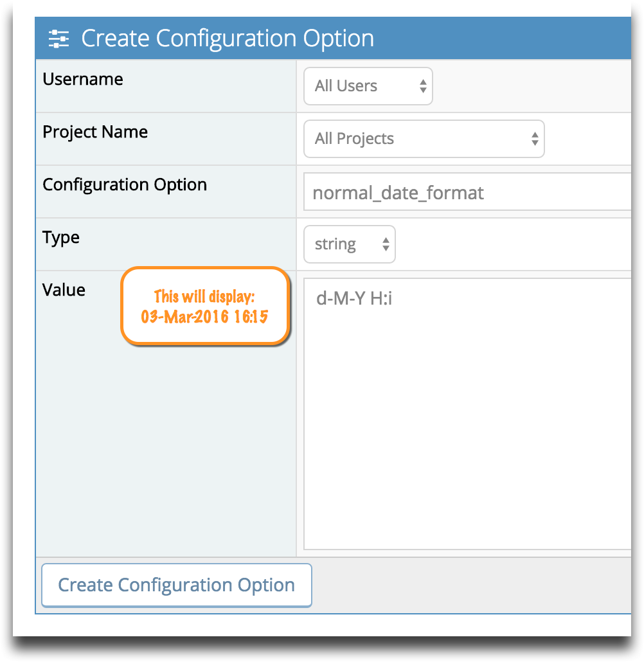The image size is (644, 662).
Task: Click the gray footer bar beside the submit button
Action: tap(471, 585)
